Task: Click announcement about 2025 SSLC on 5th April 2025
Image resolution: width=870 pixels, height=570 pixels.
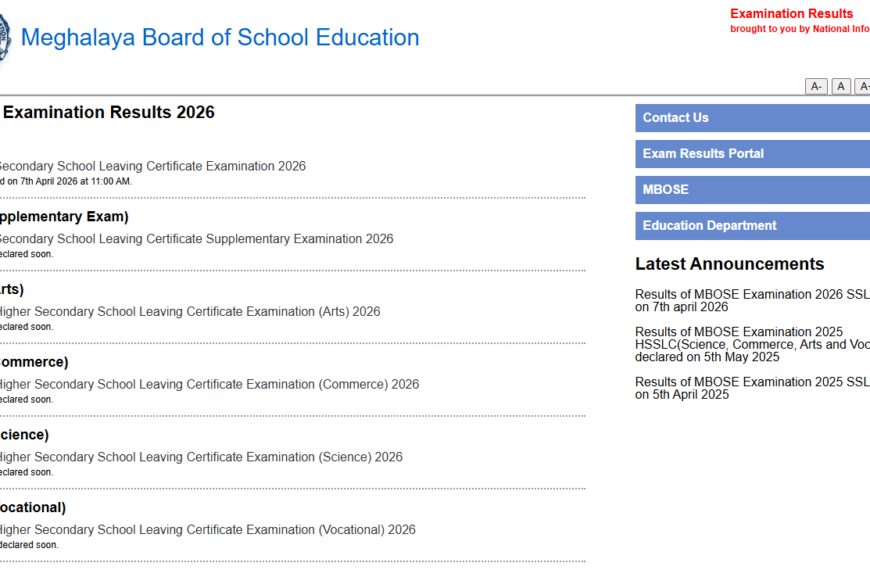Action: coord(752,389)
